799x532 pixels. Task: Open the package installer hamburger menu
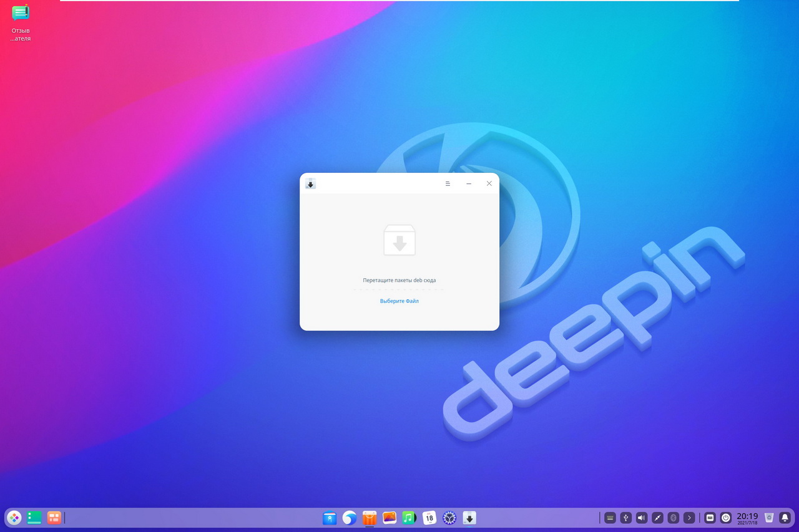[448, 183]
